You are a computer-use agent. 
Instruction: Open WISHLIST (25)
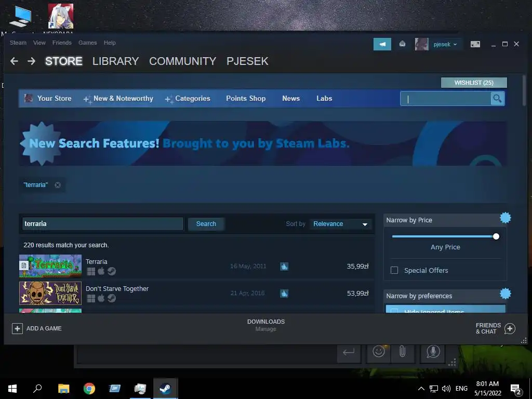tap(474, 83)
